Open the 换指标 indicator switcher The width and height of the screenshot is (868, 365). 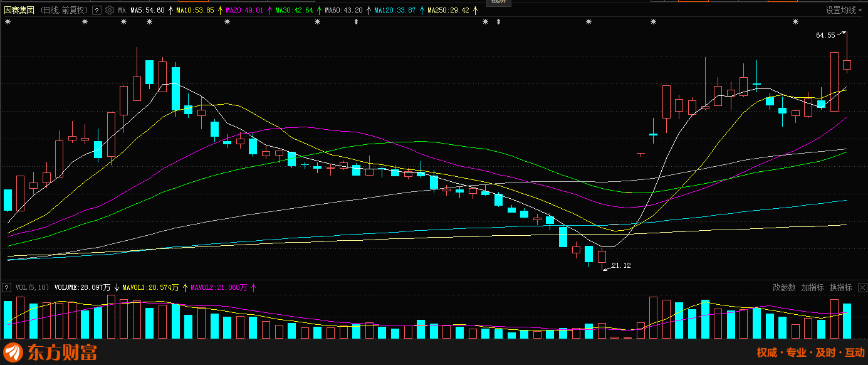(840, 287)
